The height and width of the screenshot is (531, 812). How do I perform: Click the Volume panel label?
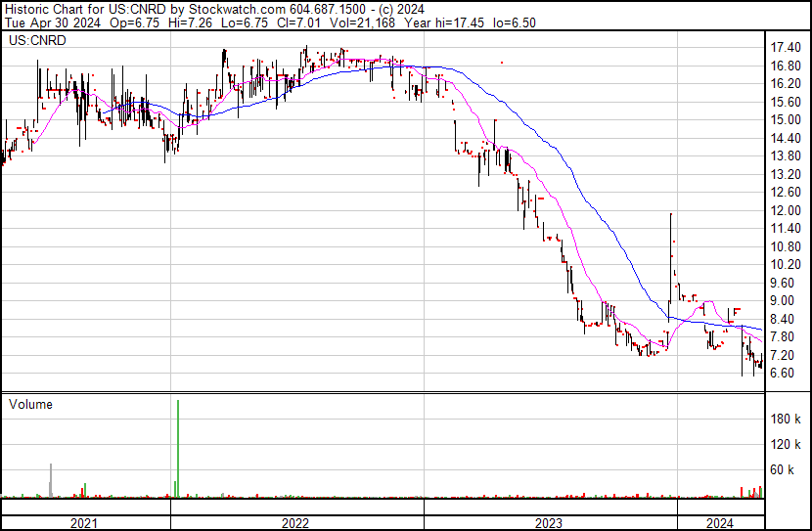30,404
